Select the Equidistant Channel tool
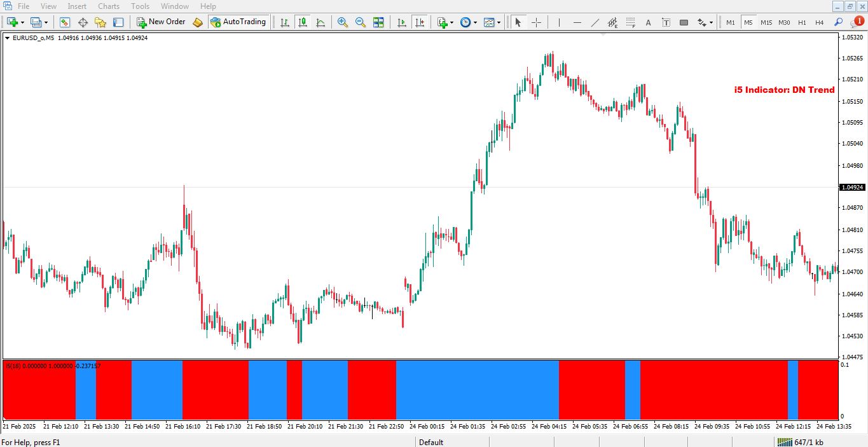868x447 pixels. coord(612,22)
